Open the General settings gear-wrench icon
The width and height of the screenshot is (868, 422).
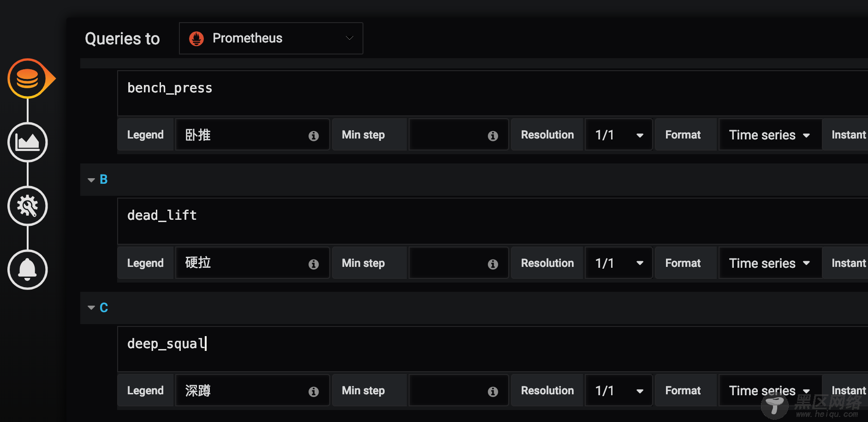pyautogui.click(x=28, y=206)
